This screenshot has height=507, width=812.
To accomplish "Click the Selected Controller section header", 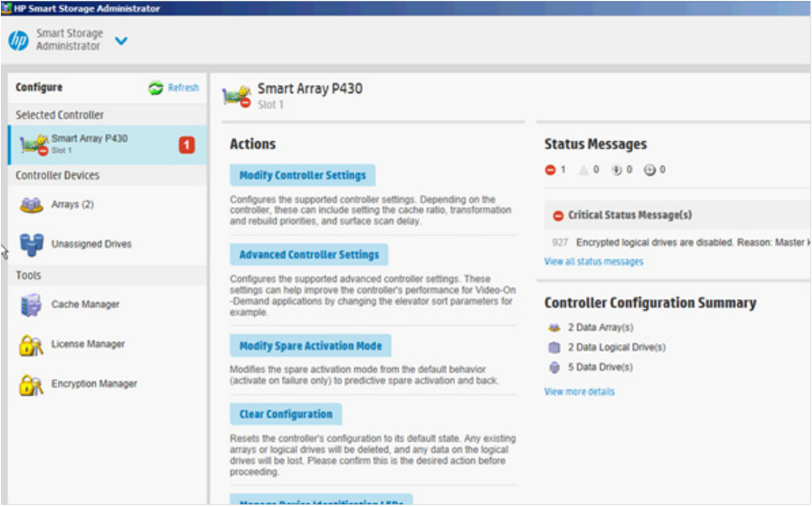I will coord(108,115).
